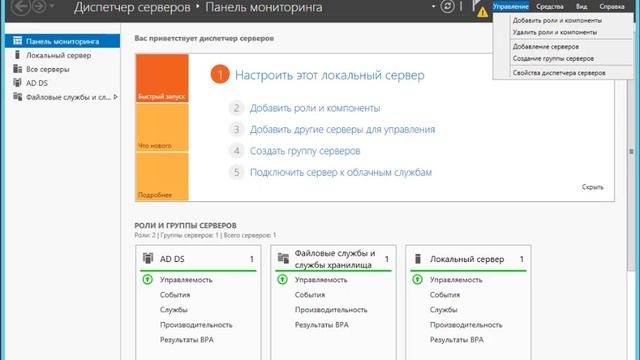Open notifications flag with warning icon
This screenshot has height=360, width=640.
click(480, 8)
